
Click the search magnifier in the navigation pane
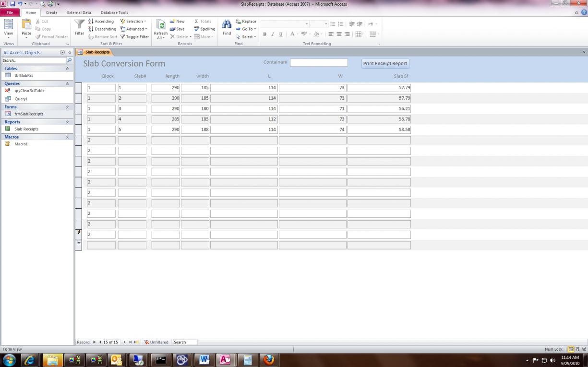(x=69, y=60)
